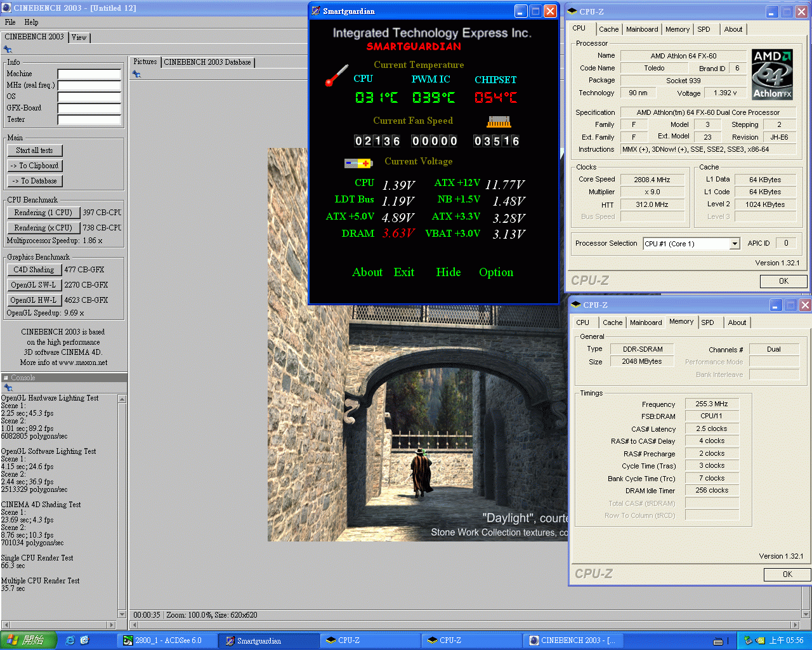Select the Pictures tab
This screenshot has width=812, height=650.
click(x=145, y=62)
